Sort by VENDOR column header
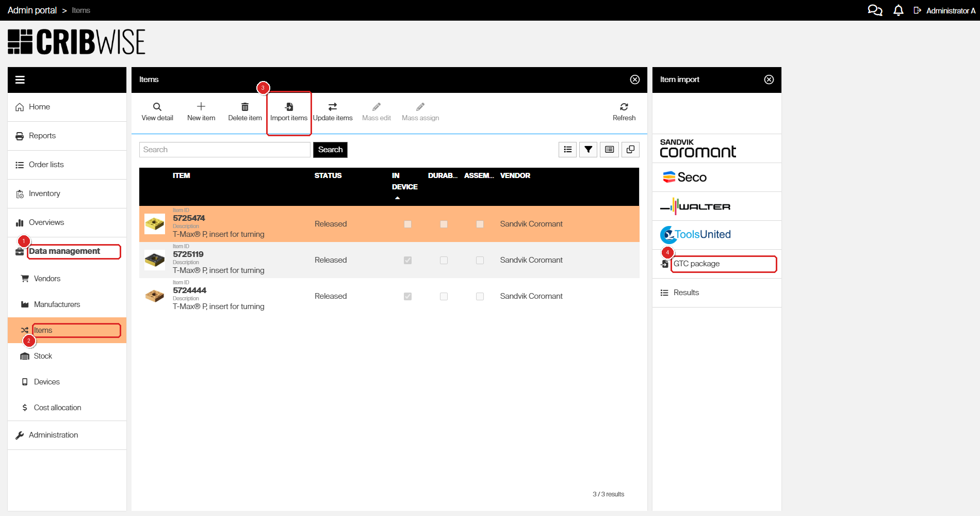 515,175
